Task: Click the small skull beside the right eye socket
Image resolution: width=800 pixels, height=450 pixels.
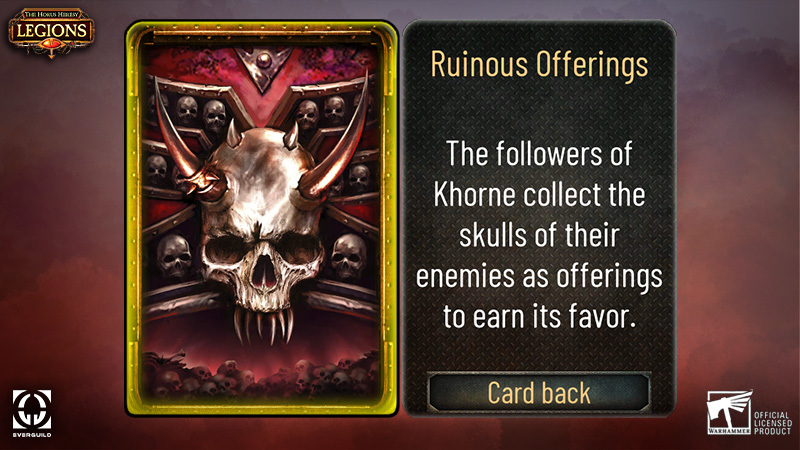Action: (348, 257)
